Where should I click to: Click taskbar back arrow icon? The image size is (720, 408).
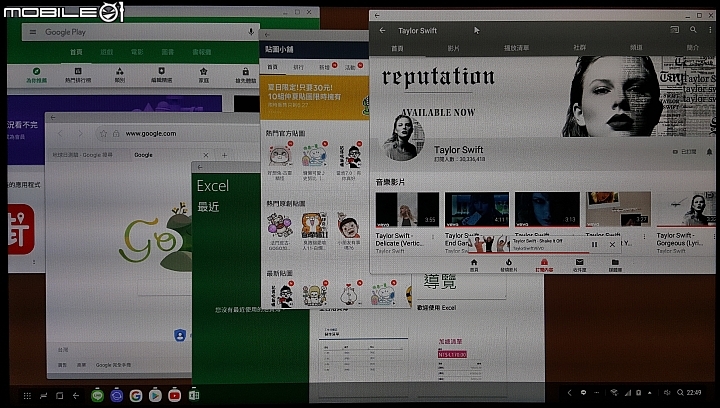coord(76,396)
